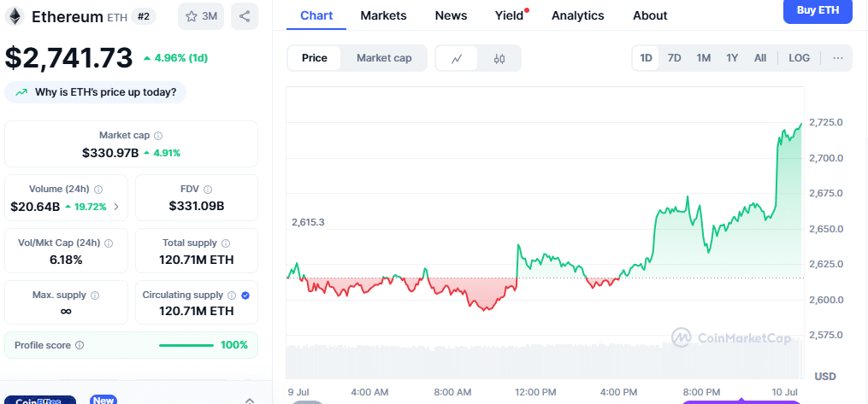
Task: Select 1D time range
Action: pos(646,58)
